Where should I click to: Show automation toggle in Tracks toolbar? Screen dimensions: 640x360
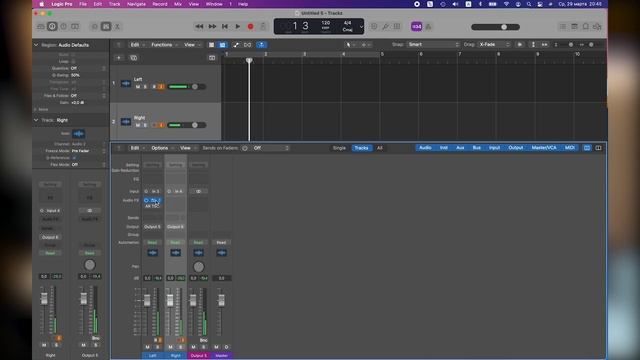[x=236, y=45]
